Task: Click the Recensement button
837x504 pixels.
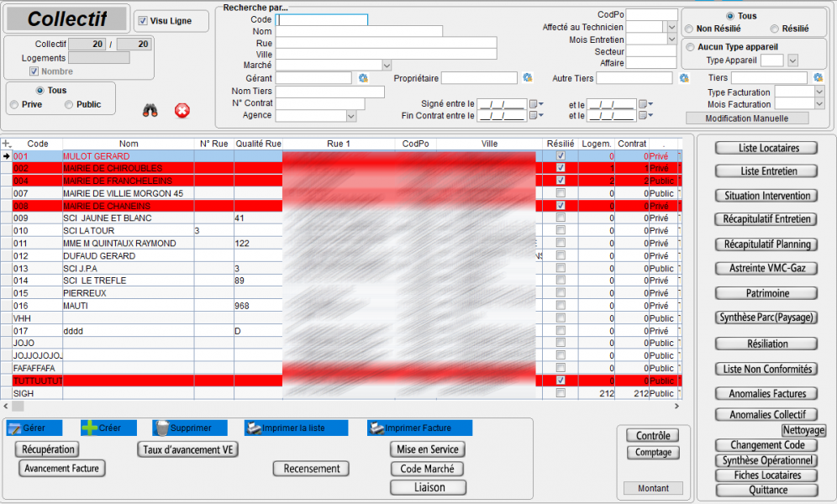Action: click(x=311, y=468)
